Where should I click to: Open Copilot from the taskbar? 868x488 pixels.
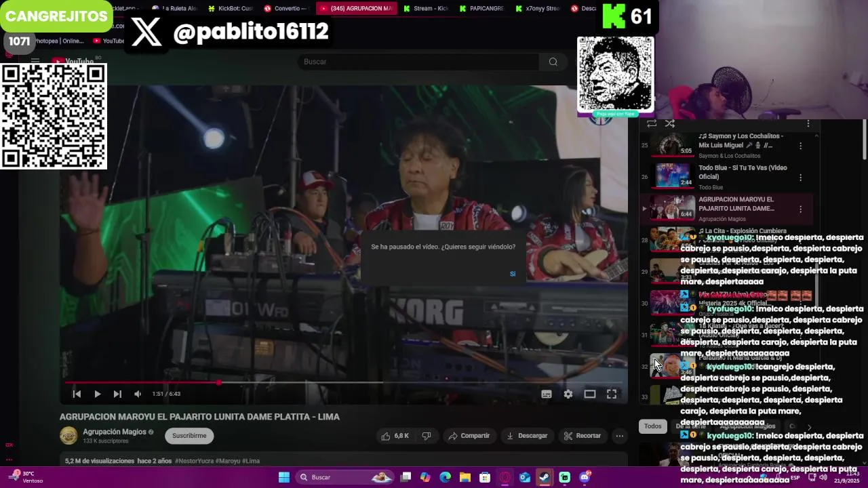click(425, 477)
